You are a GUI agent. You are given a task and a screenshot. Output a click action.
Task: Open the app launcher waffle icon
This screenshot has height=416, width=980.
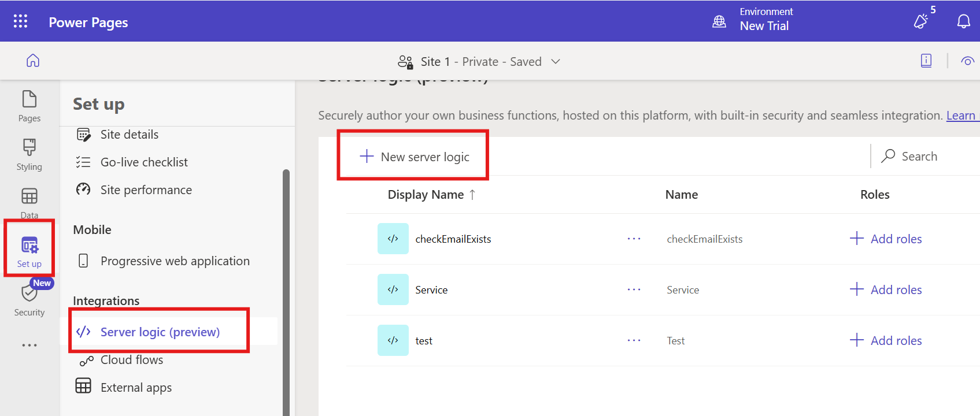pos(20,21)
